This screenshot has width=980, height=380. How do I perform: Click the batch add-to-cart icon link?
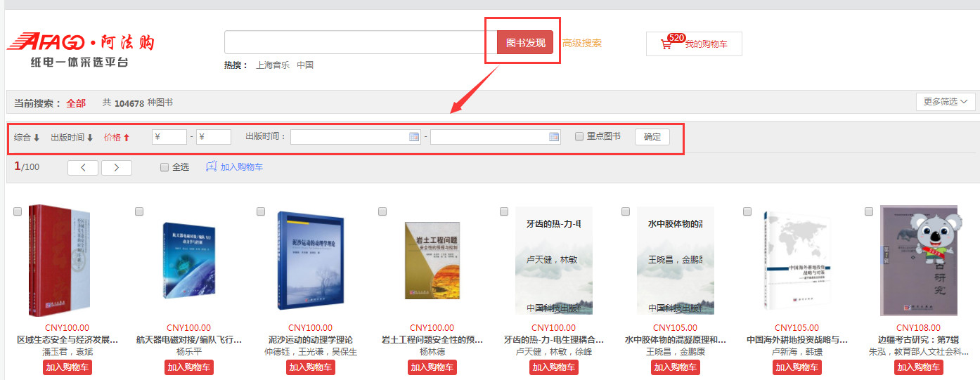[212, 167]
